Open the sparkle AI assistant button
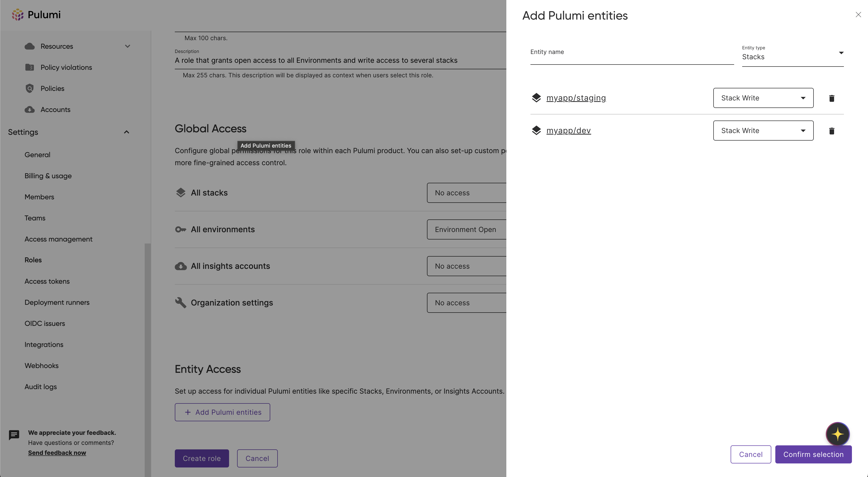The width and height of the screenshot is (868, 477). [x=837, y=434]
